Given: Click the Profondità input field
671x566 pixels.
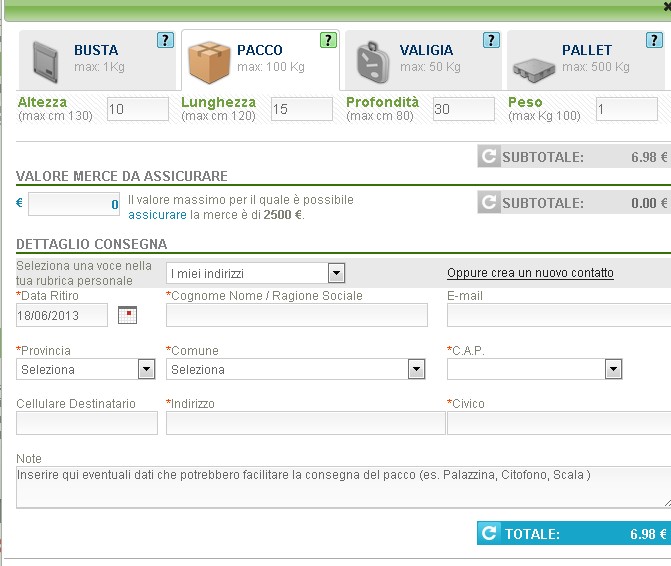Looking at the screenshot, I should [464, 109].
